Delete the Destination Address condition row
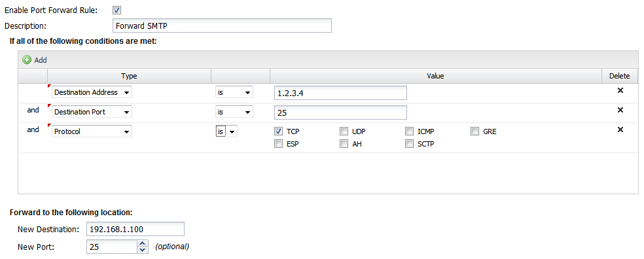Viewport: 644px width, 259px height. coord(620,90)
